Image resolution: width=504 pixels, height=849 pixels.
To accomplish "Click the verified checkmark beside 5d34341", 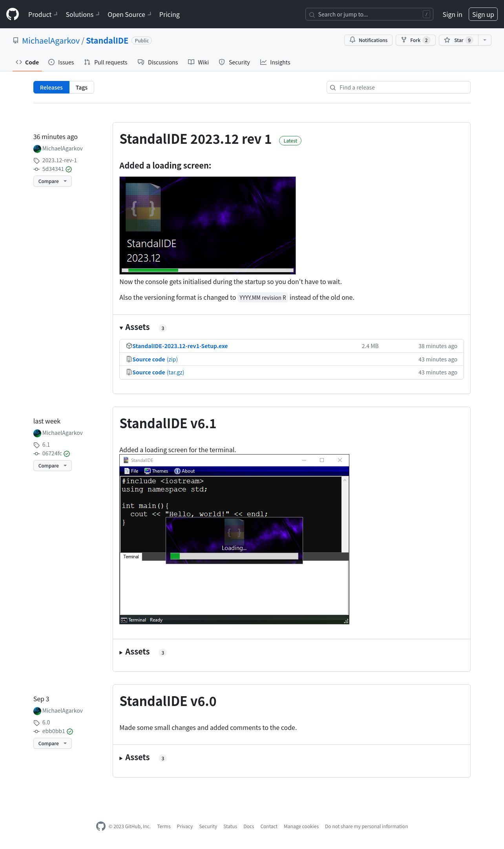I will [x=69, y=169].
